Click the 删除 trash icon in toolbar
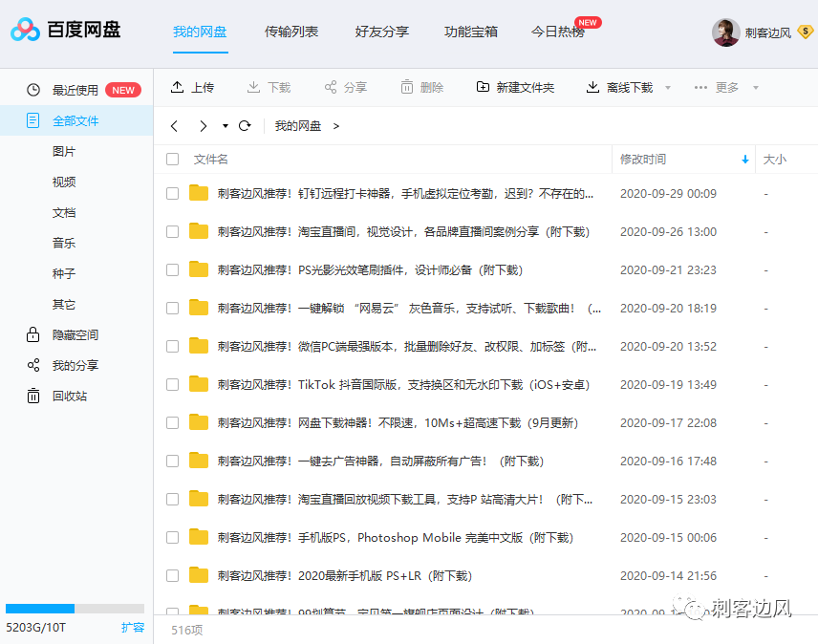This screenshot has height=644, width=818. pos(407,87)
